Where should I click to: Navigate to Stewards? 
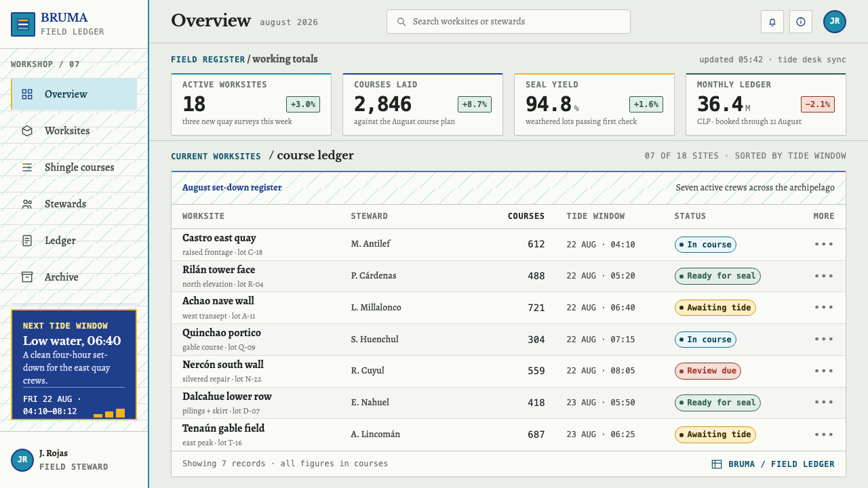[x=74, y=204]
